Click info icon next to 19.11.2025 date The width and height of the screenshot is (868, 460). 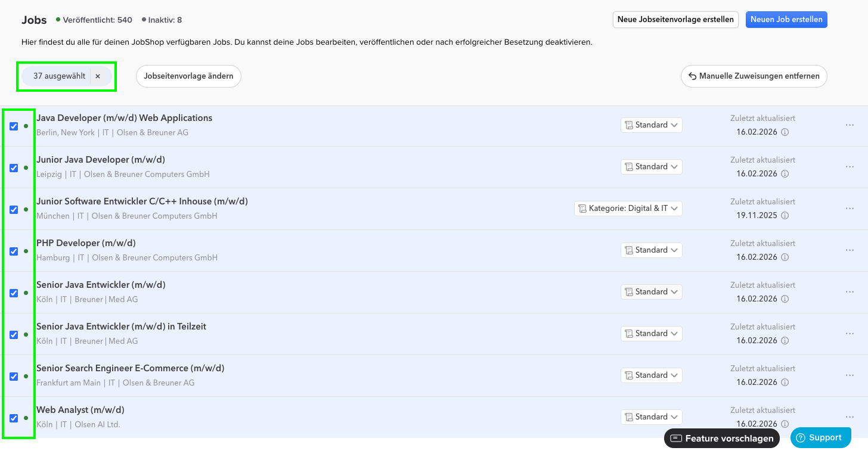pos(785,216)
